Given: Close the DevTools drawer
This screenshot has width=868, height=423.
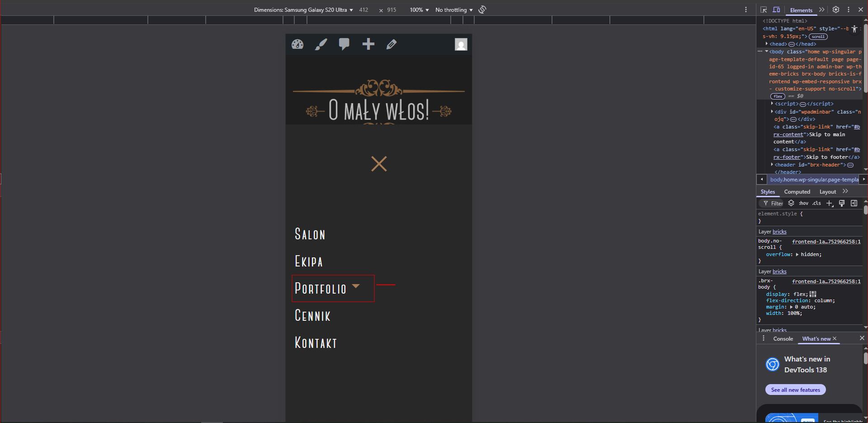Looking at the screenshot, I should coord(862,338).
